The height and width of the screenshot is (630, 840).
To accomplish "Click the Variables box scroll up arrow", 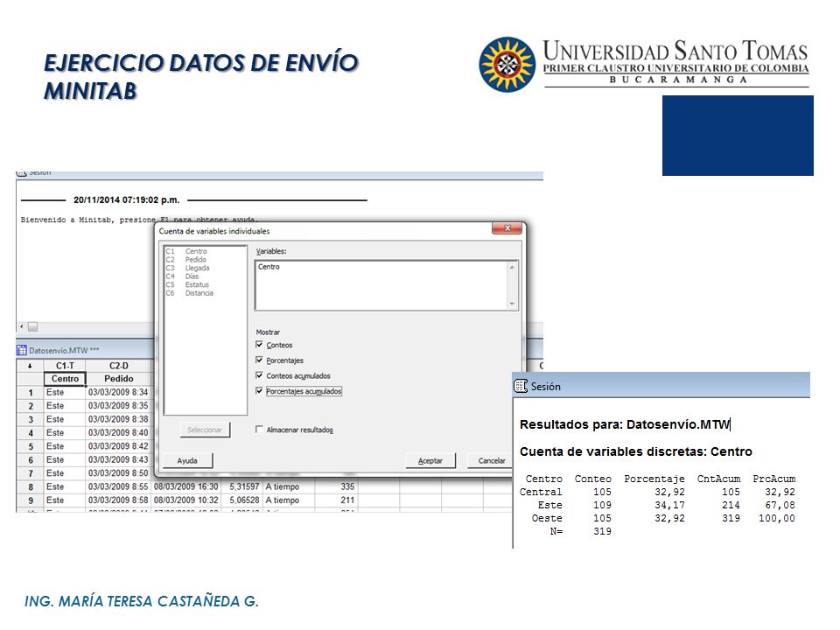I will [512, 267].
